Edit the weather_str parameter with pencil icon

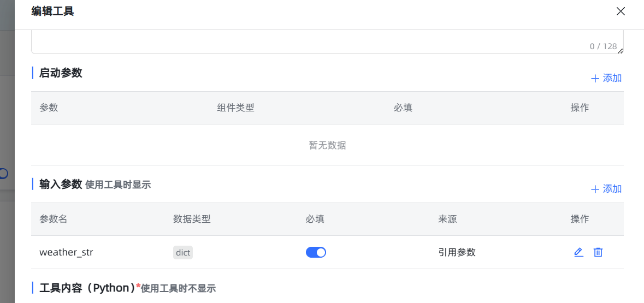click(x=578, y=252)
